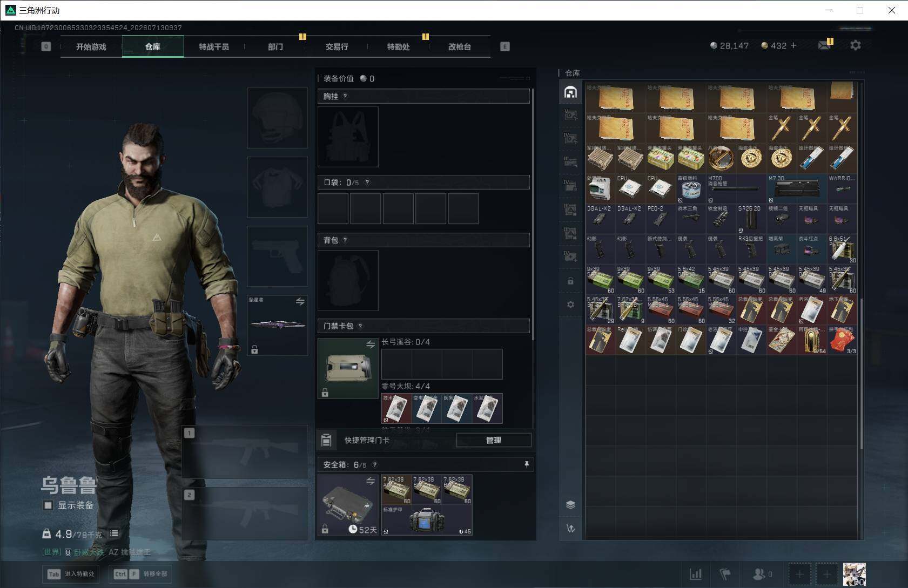Viewport: 908px width, 588px height.
Task: Switch to the Warehouse tab (仓库)
Action: point(153,47)
